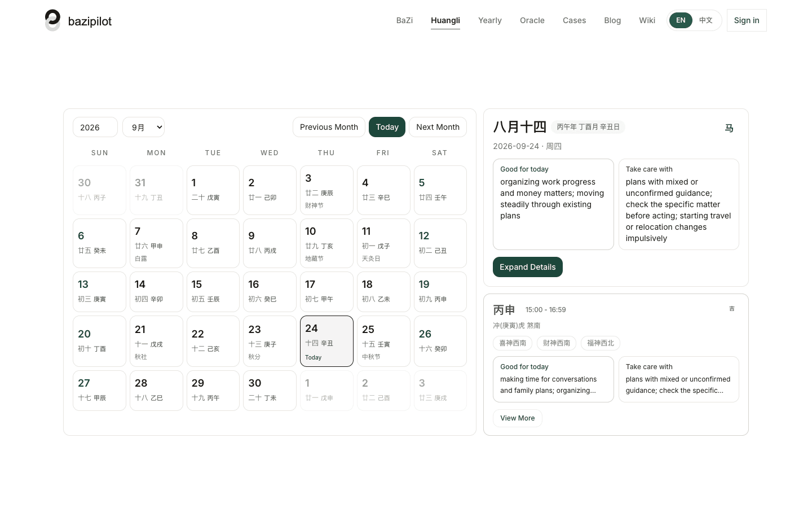Select the 财神西南 tag
This screenshot has width=812, height=508.
(x=557, y=343)
